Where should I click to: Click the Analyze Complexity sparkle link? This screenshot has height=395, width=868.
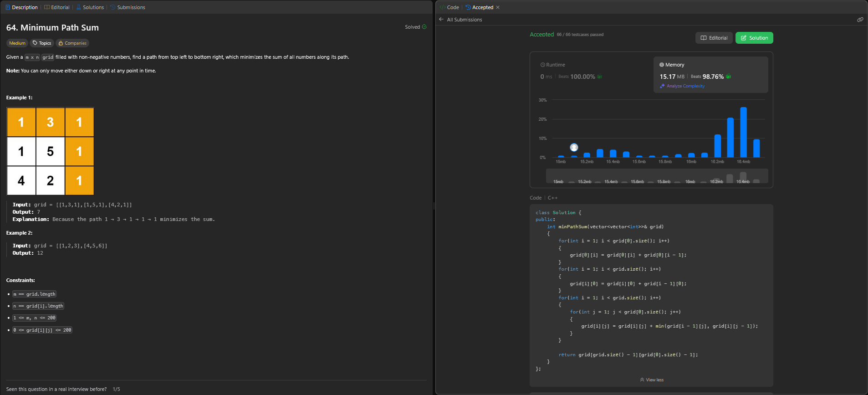point(682,86)
